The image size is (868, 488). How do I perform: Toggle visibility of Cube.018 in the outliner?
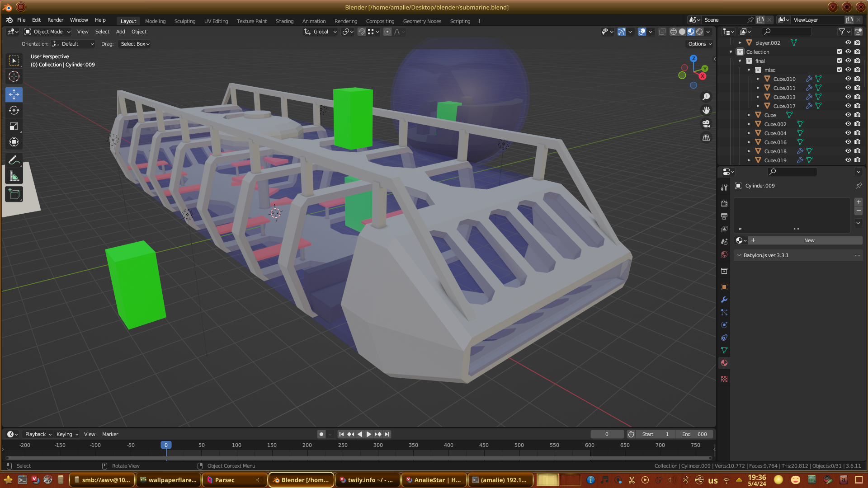pos(848,151)
